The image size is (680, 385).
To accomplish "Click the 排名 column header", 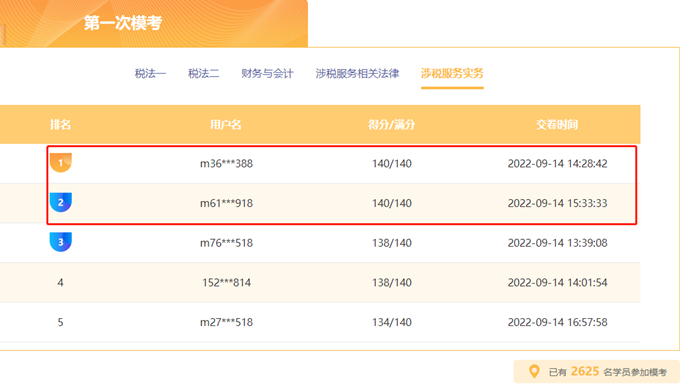I will [x=60, y=125].
